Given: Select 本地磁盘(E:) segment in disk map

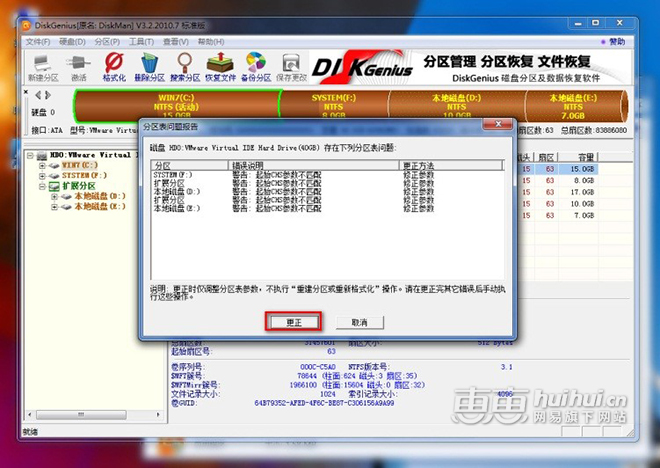Looking at the screenshot, I should [573, 106].
